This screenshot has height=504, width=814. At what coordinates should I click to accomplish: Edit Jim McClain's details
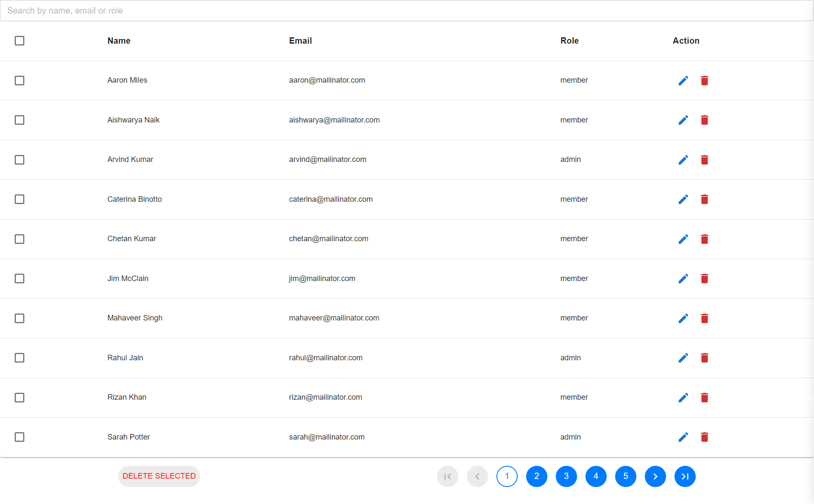(x=683, y=278)
